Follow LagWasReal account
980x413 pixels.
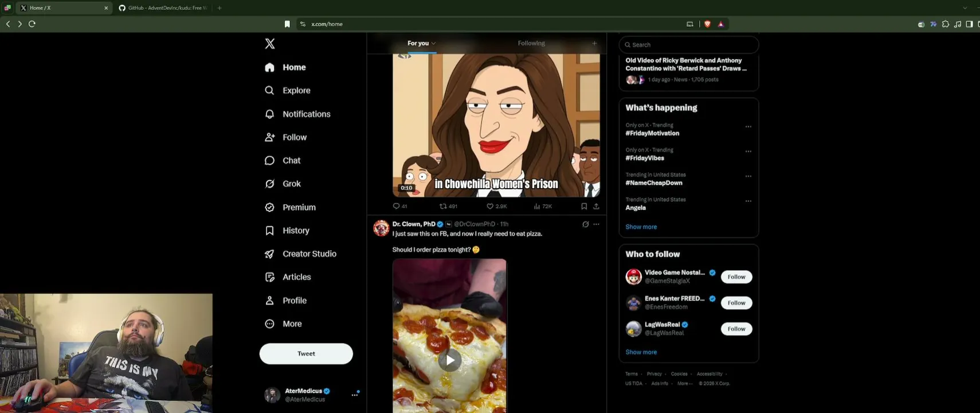pos(736,329)
